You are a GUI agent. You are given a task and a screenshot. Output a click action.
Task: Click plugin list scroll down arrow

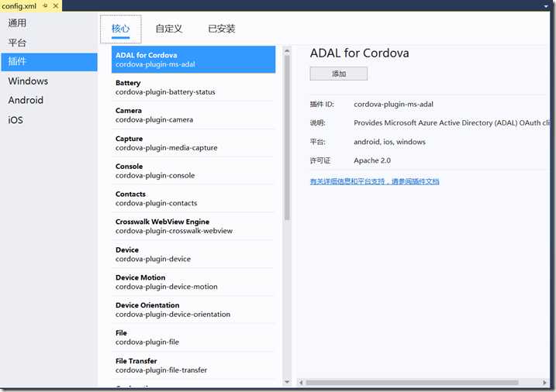[287, 382]
